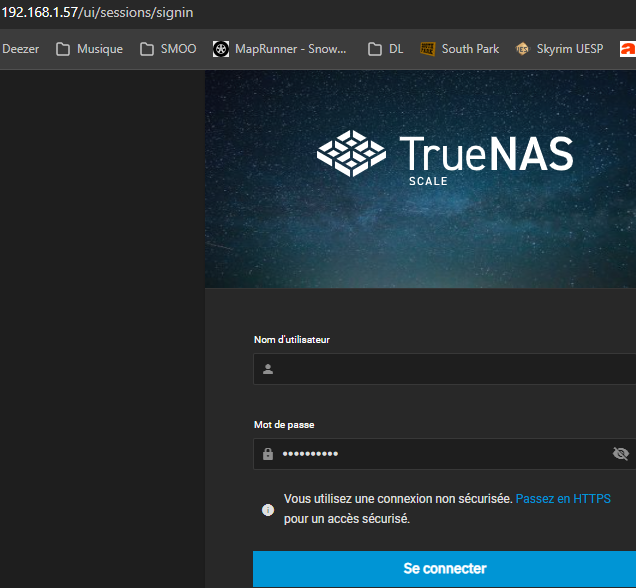Open the Deezer bookmark

[x=20, y=48]
